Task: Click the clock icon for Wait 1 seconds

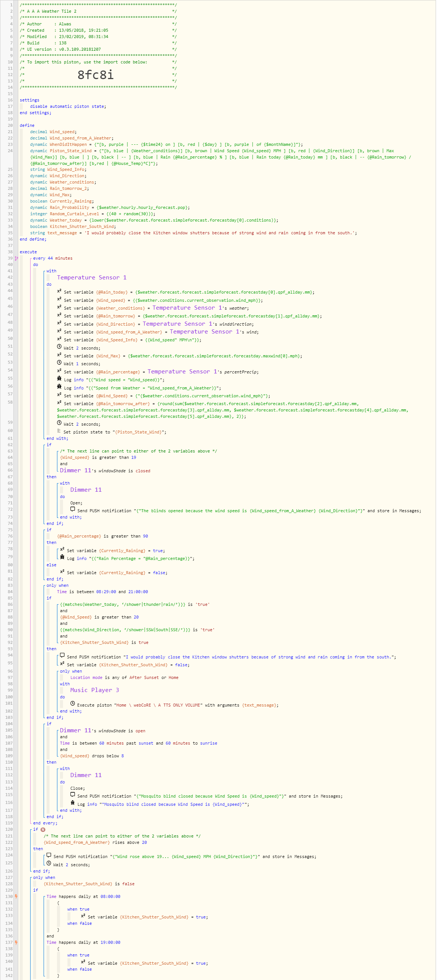Action: (x=59, y=363)
